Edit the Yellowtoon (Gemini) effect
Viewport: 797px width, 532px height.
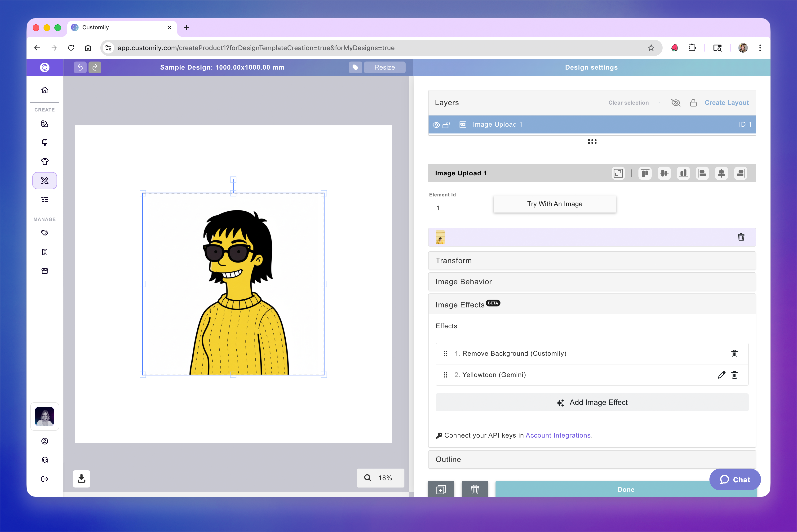click(722, 375)
